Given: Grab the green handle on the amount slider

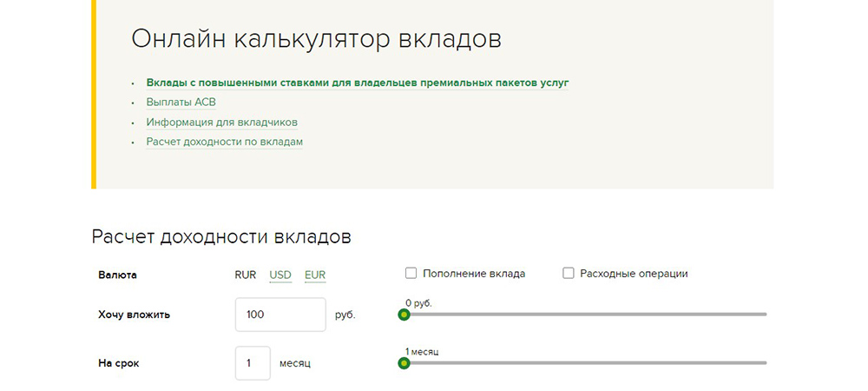Looking at the screenshot, I should (404, 315).
